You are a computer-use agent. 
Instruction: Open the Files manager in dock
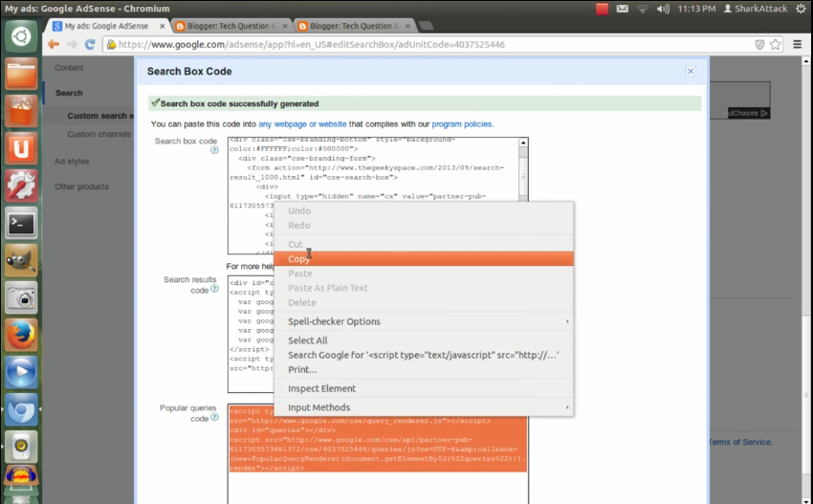(21, 75)
